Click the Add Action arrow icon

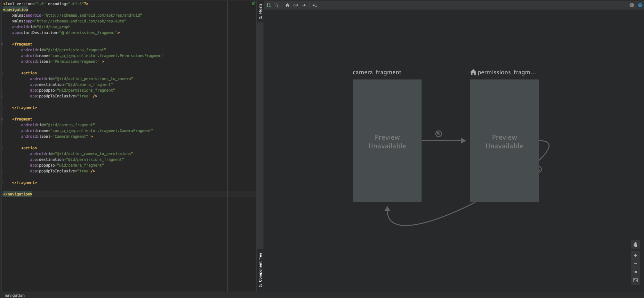tap(304, 5)
